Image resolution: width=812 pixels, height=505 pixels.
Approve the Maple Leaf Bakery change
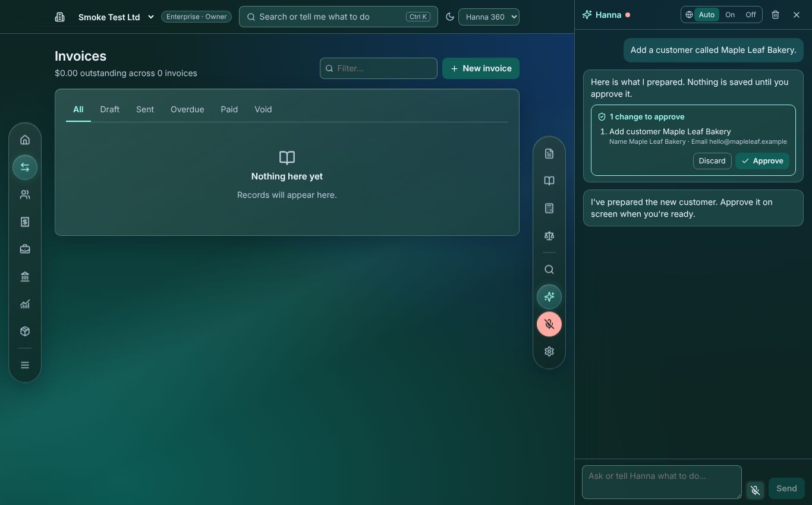pos(762,161)
